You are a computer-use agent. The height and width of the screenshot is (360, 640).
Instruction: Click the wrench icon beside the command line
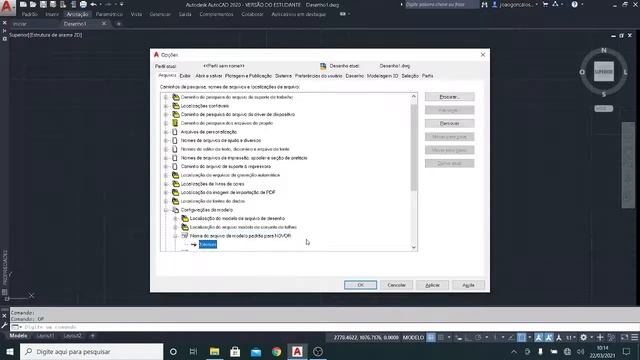coord(4,326)
